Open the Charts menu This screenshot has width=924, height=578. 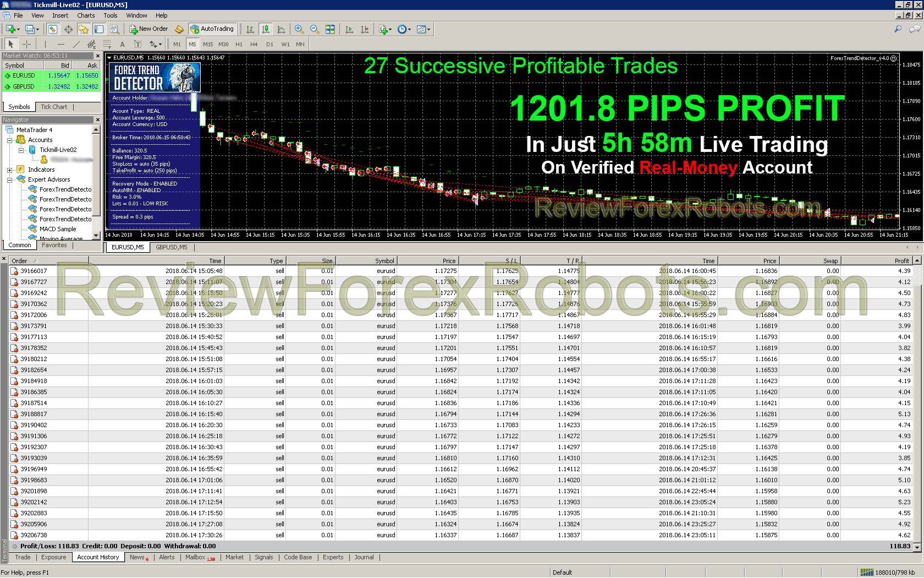86,15
